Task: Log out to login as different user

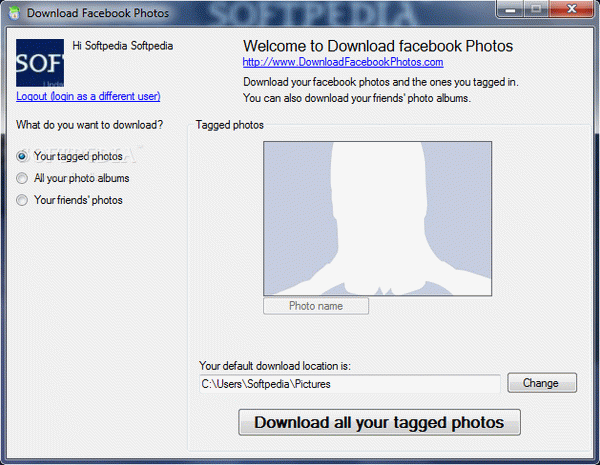Action: pos(88,96)
